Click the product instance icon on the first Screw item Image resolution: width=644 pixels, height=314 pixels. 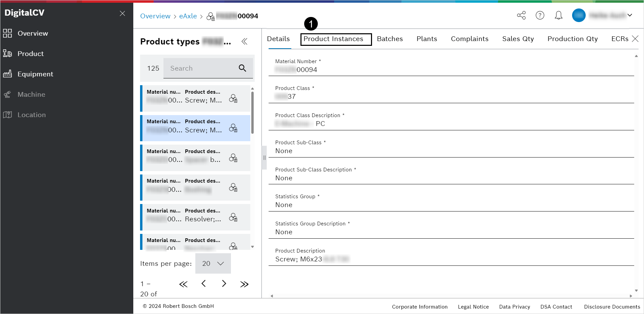pos(234,98)
